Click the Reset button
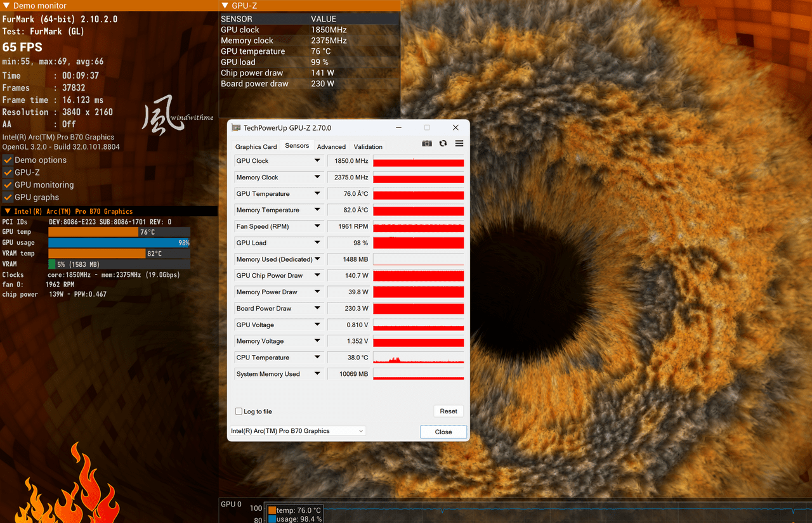 coord(449,411)
